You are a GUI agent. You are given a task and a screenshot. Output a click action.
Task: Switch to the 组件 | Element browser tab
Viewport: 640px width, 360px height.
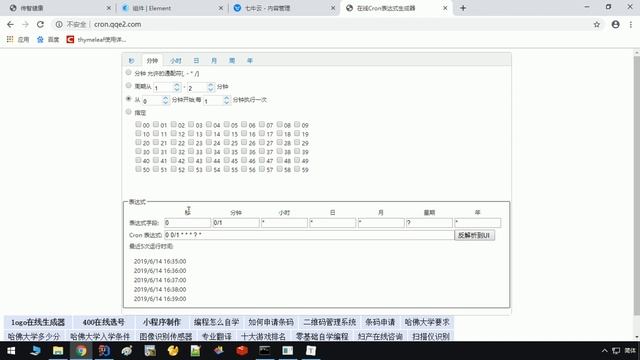[x=171, y=8]
